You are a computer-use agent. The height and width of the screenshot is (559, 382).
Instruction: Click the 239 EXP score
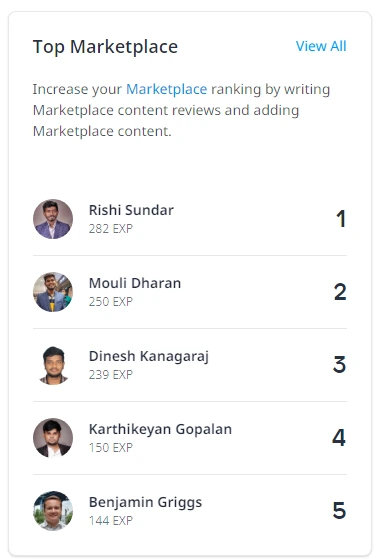click(x=110, y=375)
